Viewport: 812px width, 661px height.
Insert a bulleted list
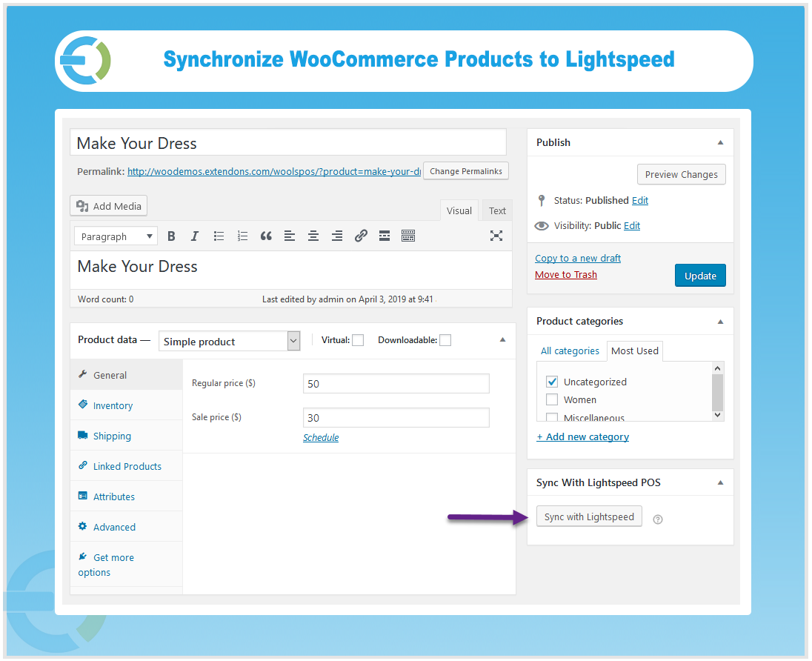(218, 236)
